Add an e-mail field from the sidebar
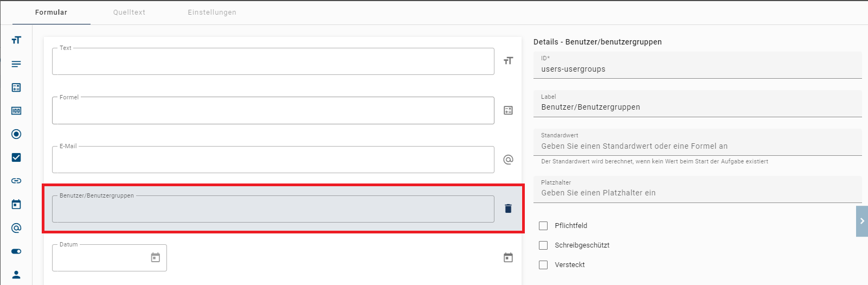Viewport: 868px width, 285px height. tap(16, 228)
